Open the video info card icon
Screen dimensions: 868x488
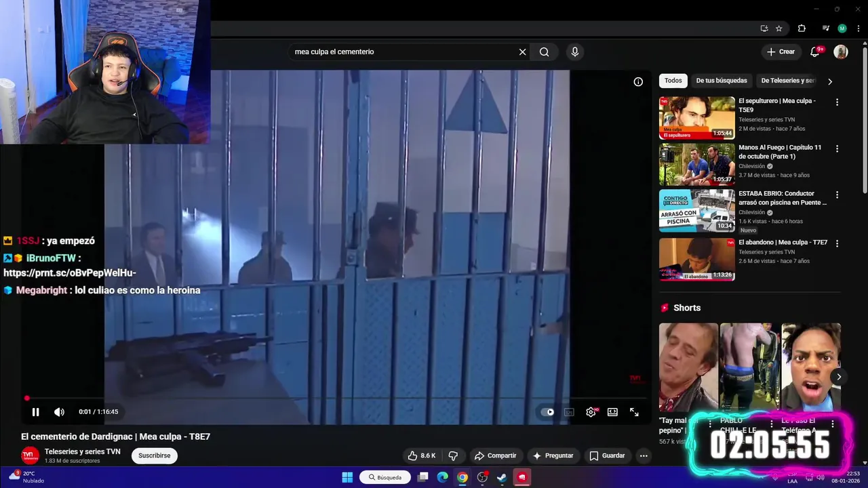tap(638, 82)
